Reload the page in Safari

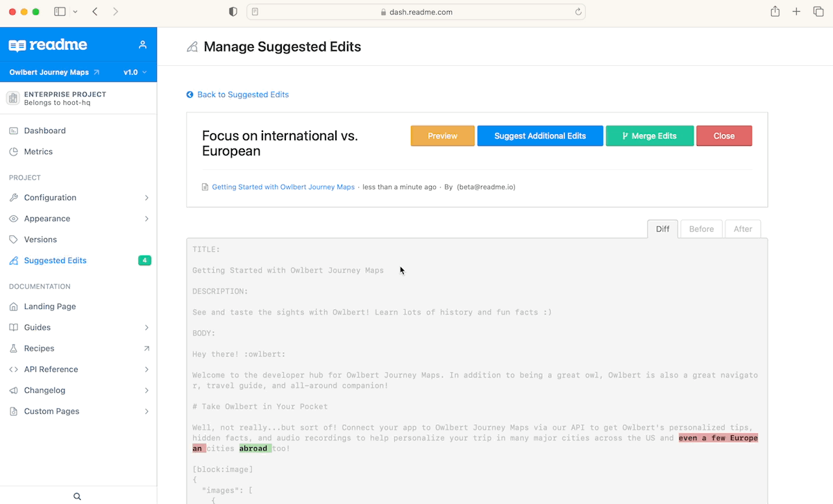(578, 12)
